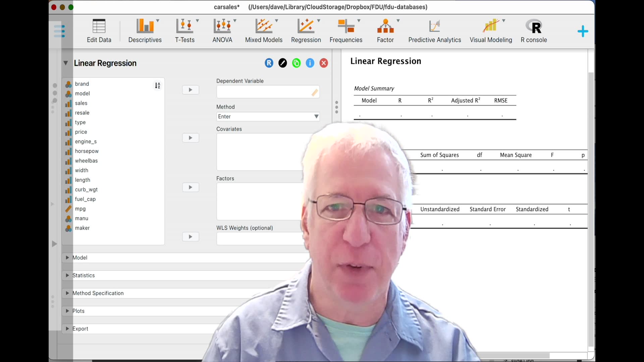Screen dimensions: 644x362
Task: Select the Factor analysis icon
Action: tap(385, 30)
